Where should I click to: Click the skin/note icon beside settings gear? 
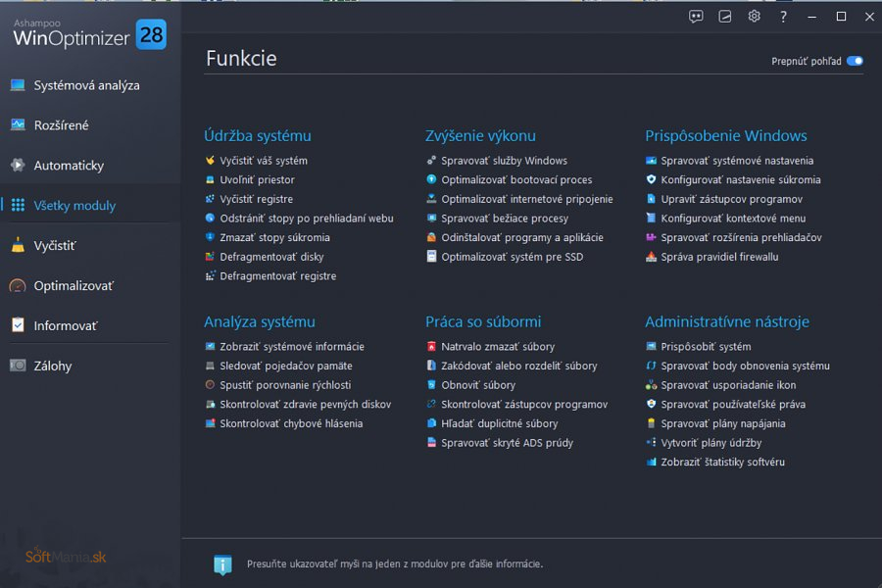click(725, 17)
